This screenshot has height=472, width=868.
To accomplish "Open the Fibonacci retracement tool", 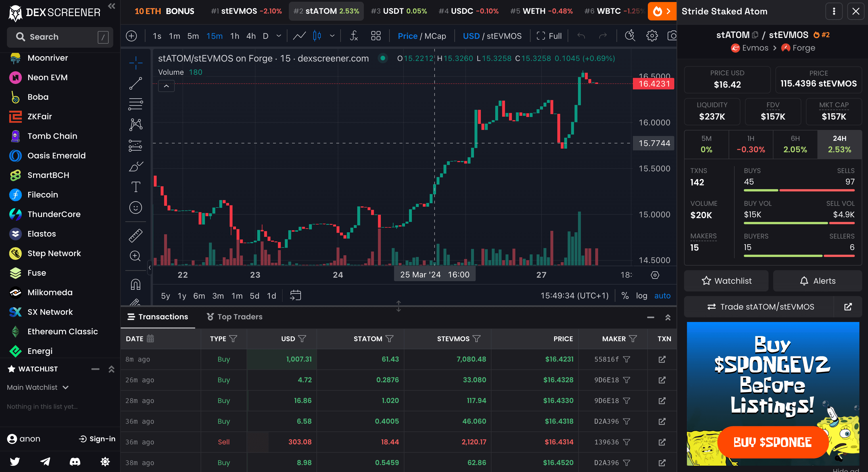I will coord(135,104).
